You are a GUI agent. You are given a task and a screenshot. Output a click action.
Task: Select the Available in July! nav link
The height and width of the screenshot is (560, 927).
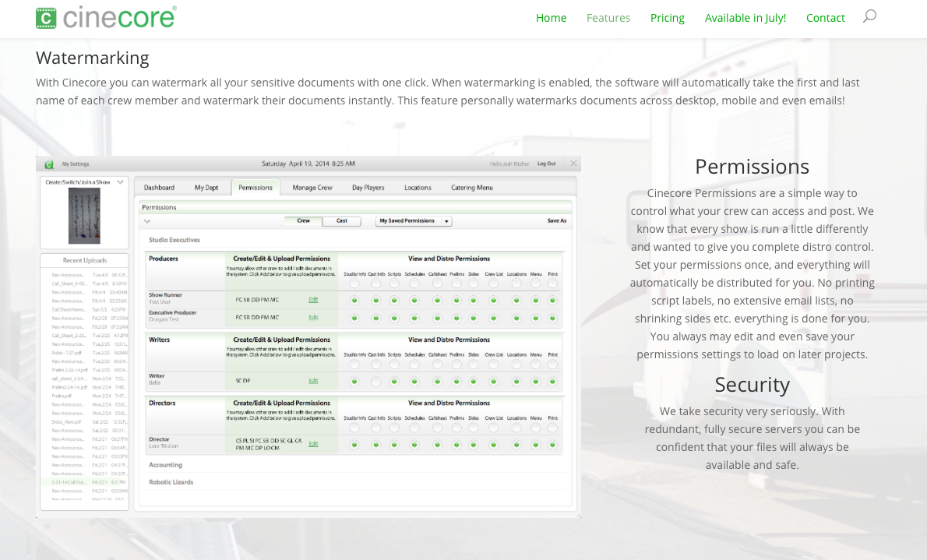pyautogui.click(x=745, y=18)
